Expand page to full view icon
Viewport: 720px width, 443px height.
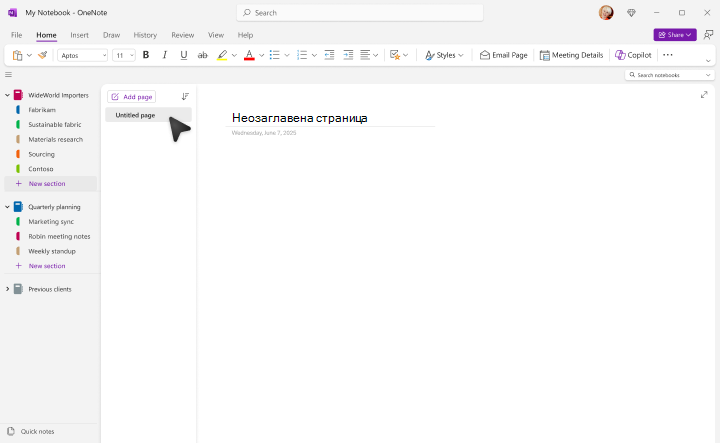tap(704, 95)
